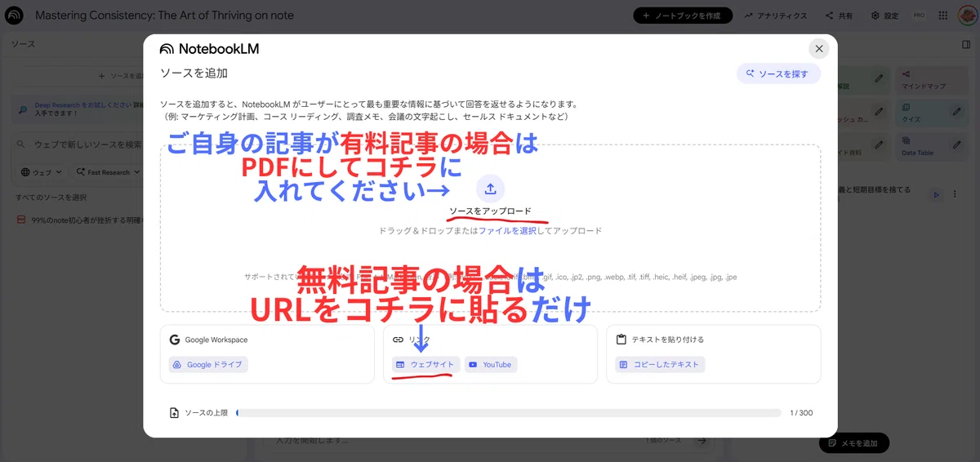Click the NotebookLM logo in the dialog

pos(209,48)
